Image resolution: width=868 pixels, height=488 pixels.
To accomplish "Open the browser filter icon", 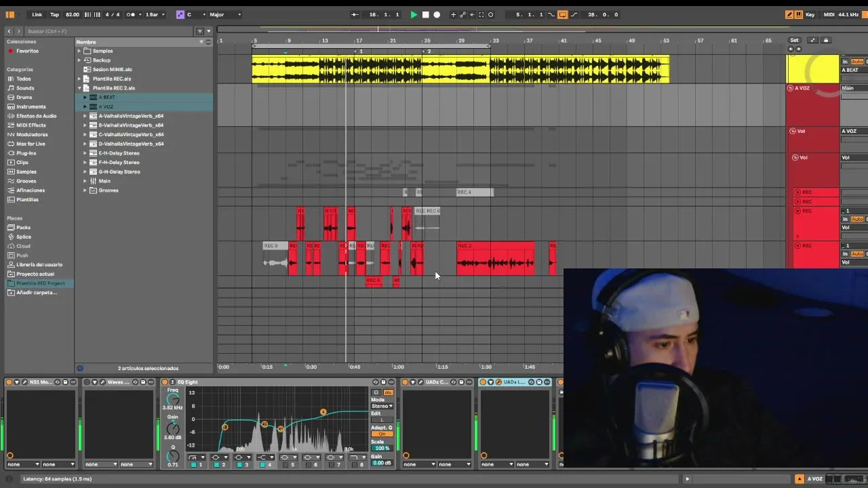I will [x=199, y=31].
